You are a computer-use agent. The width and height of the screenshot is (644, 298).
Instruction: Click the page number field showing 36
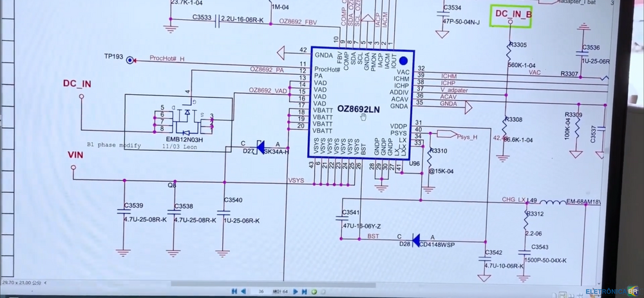point(261,291)
